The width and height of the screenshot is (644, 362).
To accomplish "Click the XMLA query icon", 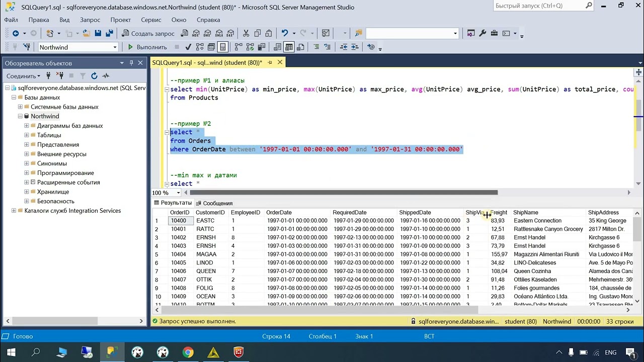I will 219,34.
